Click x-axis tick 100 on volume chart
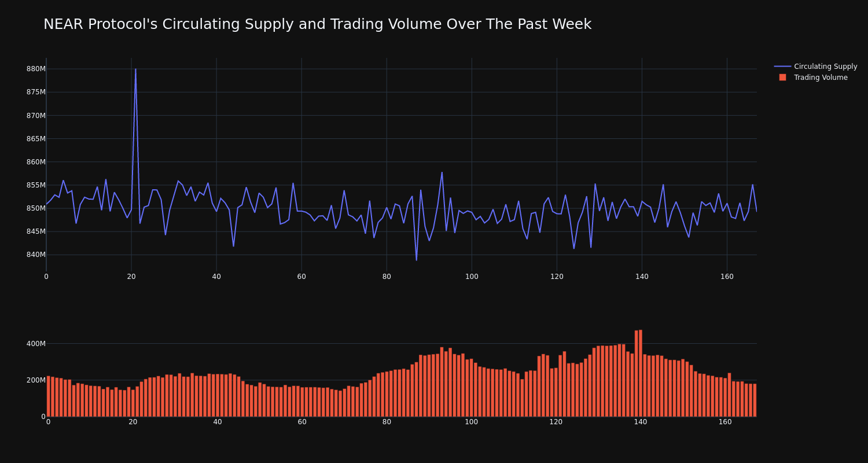Screen dimensions: 868x463 coord(472,422)
